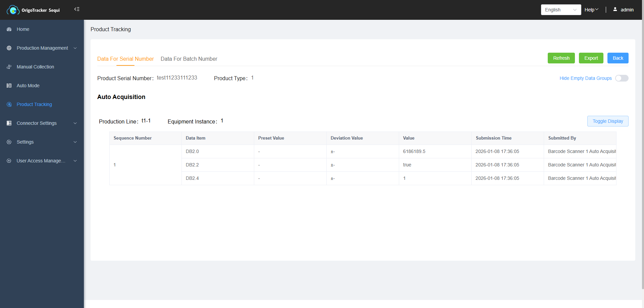Click the Production Management gear icon
Viewport: 644px width, 308px height.
9,48
